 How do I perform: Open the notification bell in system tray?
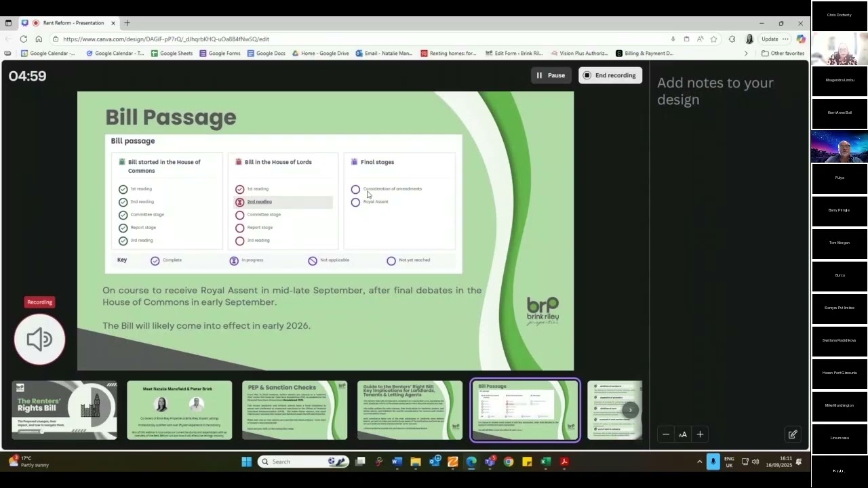[x=799, y=462]
